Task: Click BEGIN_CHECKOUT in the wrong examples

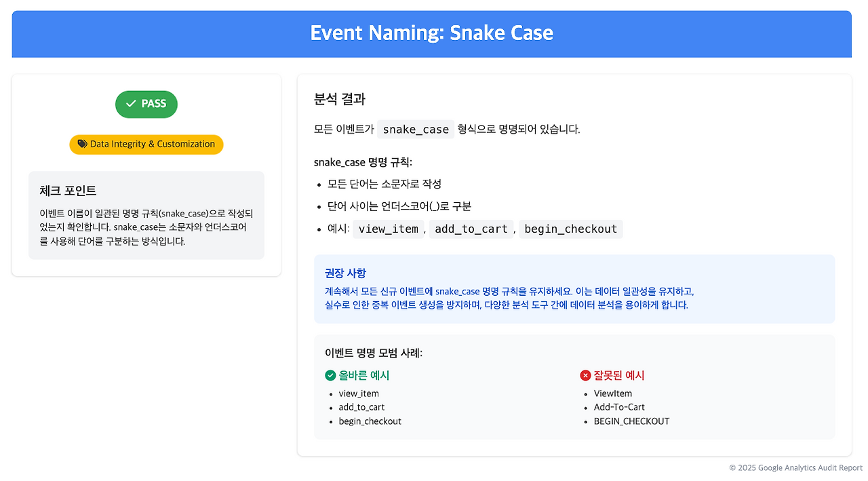Action: pyautogui.click(x=632, y=421)
